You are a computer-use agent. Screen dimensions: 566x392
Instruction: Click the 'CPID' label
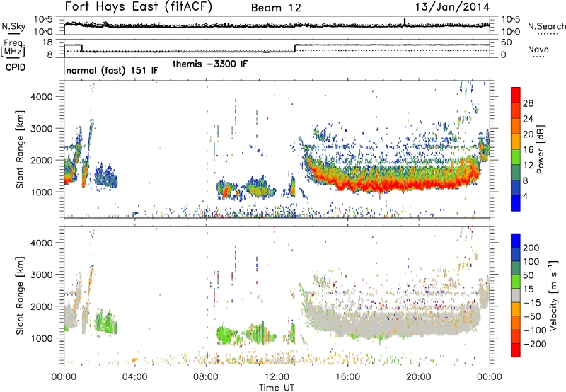pos(16,67)
